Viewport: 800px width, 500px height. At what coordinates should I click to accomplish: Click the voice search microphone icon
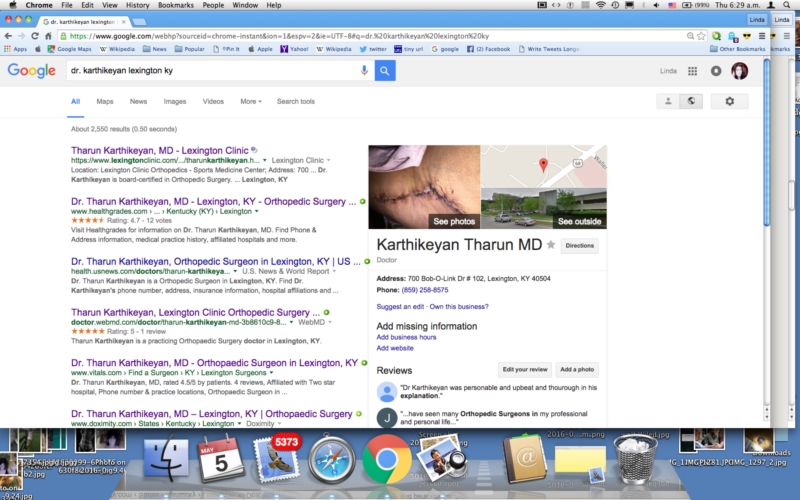click(x=364, y=71)
